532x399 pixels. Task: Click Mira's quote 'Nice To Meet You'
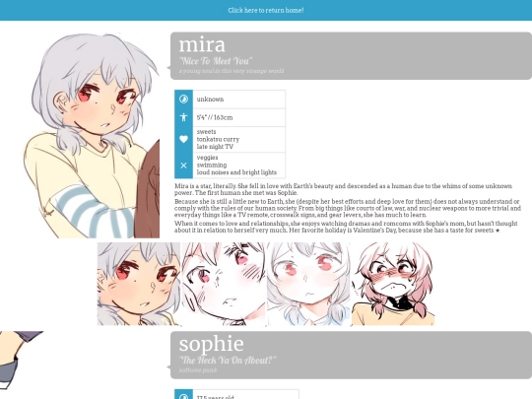tap(216, 61)
